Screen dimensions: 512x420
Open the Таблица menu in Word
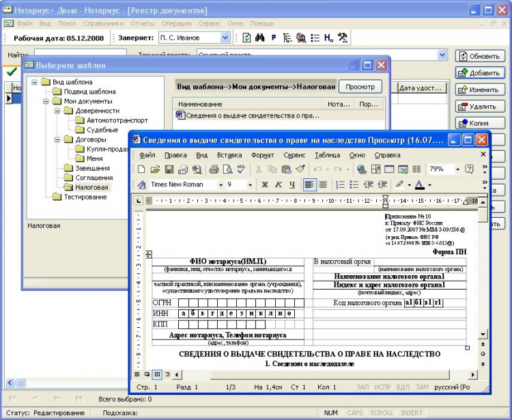pos(327,155)
